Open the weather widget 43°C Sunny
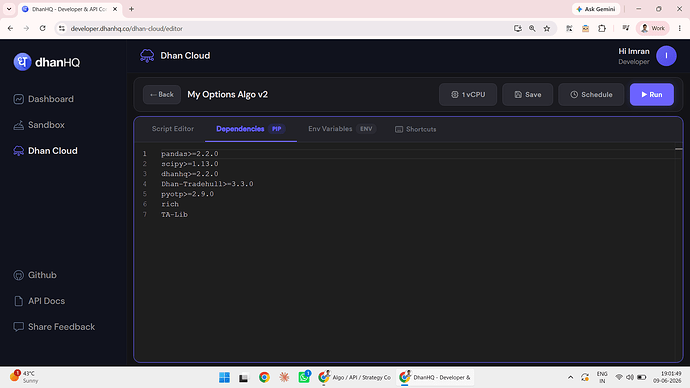Screen dimensions: 690x388 coord(23,377)
